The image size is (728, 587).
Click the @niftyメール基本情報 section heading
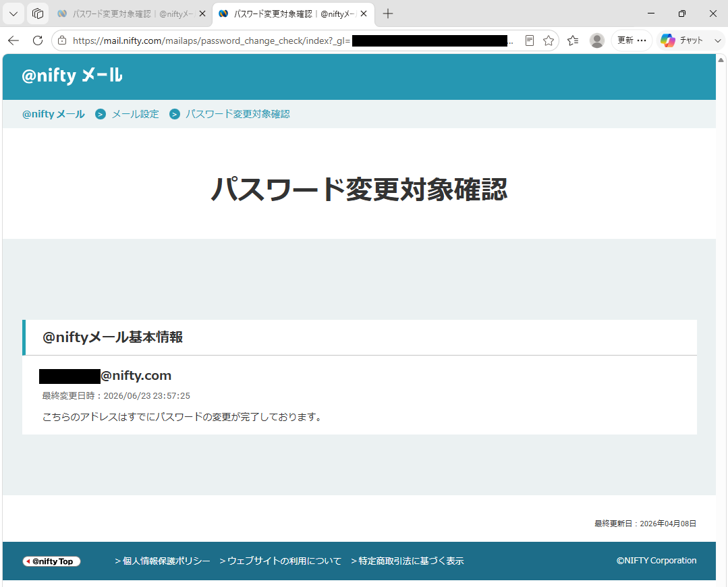point(113,337)
